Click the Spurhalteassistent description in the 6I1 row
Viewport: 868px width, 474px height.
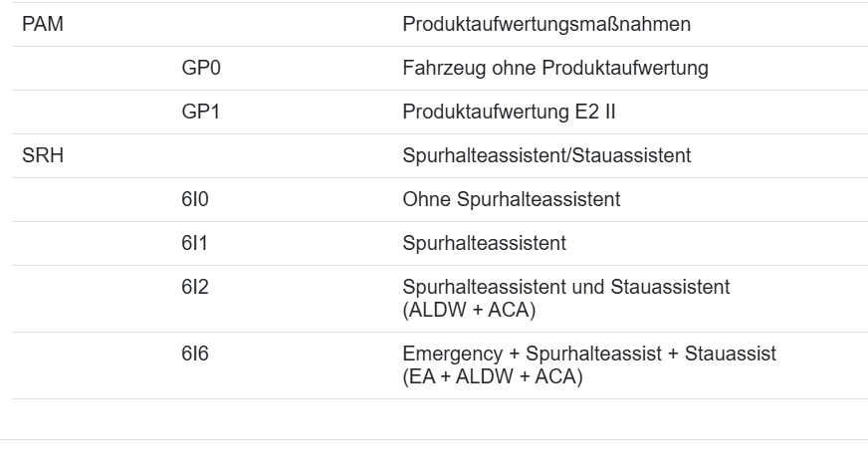485,243
